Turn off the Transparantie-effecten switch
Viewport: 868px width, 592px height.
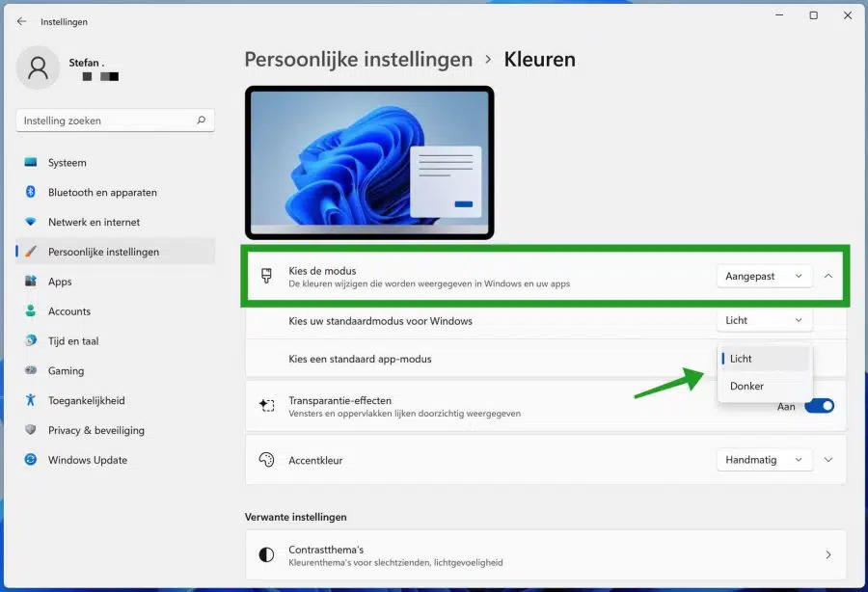pyautogui.click(x=820, y=406)
